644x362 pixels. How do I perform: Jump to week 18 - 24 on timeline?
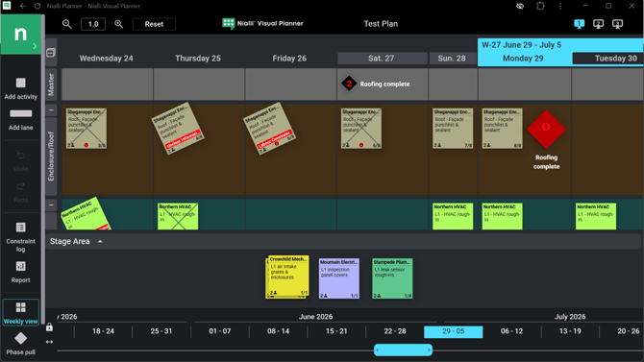click(x=103, y=331)
